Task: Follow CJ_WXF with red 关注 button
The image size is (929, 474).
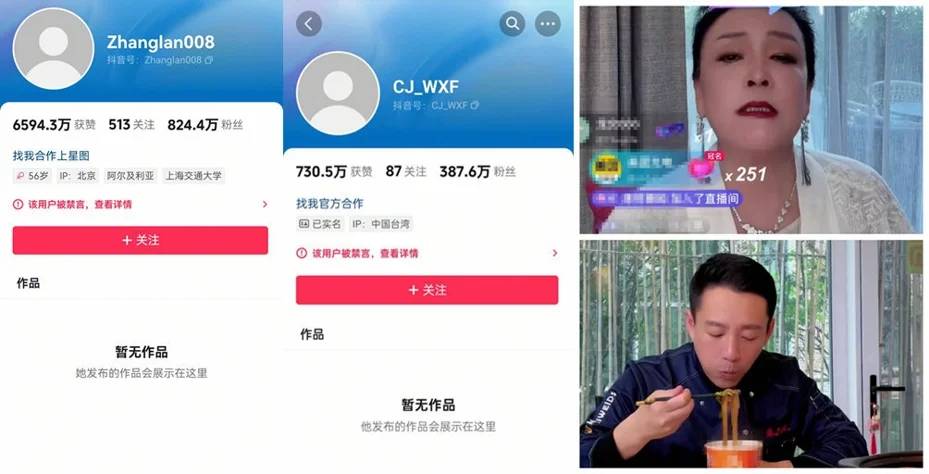Action: 427,290
